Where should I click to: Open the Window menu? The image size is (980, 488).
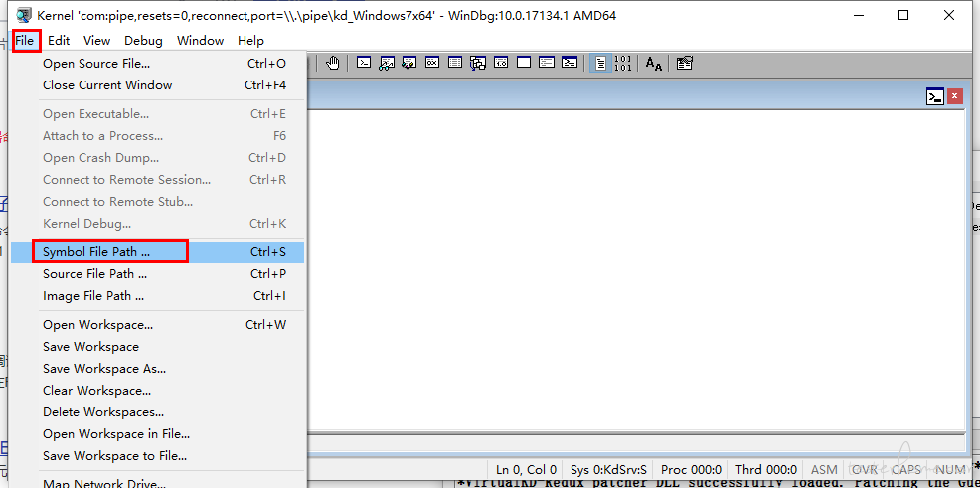point(200,41)
